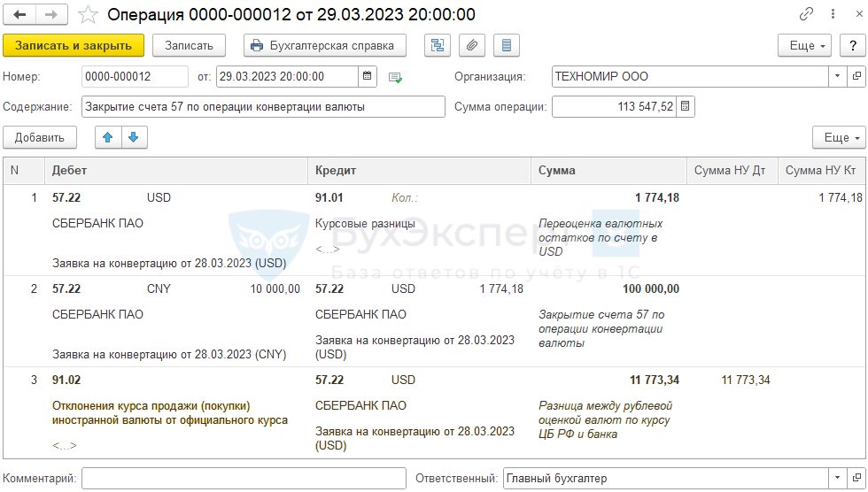Print Бухгалтерская справка
868x492 pixels.
[324, 45]
